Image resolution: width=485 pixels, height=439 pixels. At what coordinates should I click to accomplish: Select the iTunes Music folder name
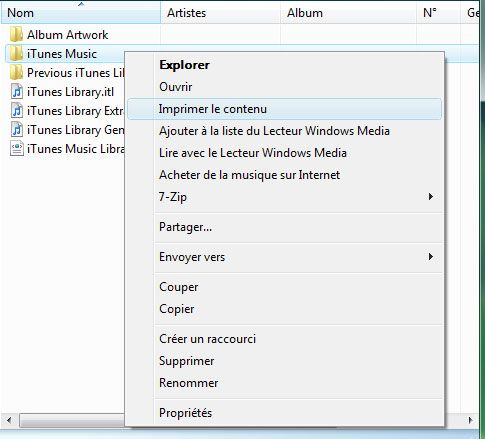pyautogui.click(x=62, y=54)
